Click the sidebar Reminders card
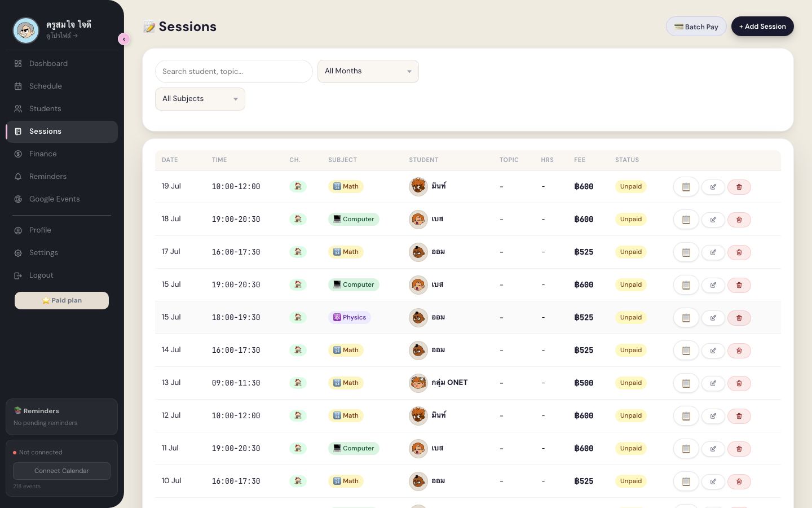This screenshot has height=508, width=812. pyautogui.click(x=61, y=417)
